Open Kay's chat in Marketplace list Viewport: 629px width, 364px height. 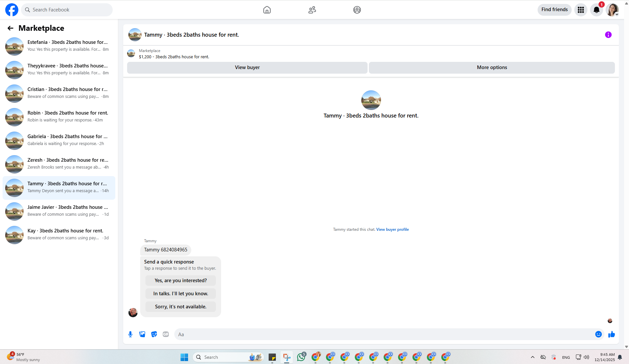coord(59,235)
